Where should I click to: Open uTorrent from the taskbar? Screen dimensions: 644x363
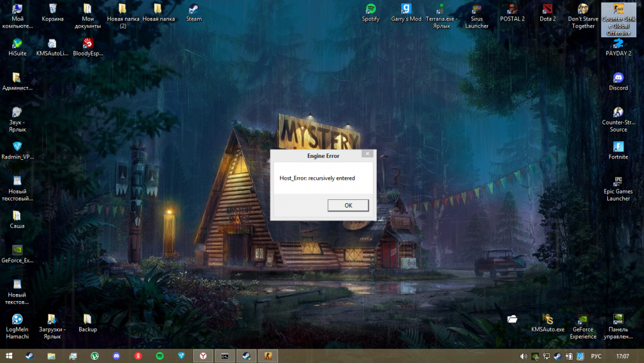(95, 356)
